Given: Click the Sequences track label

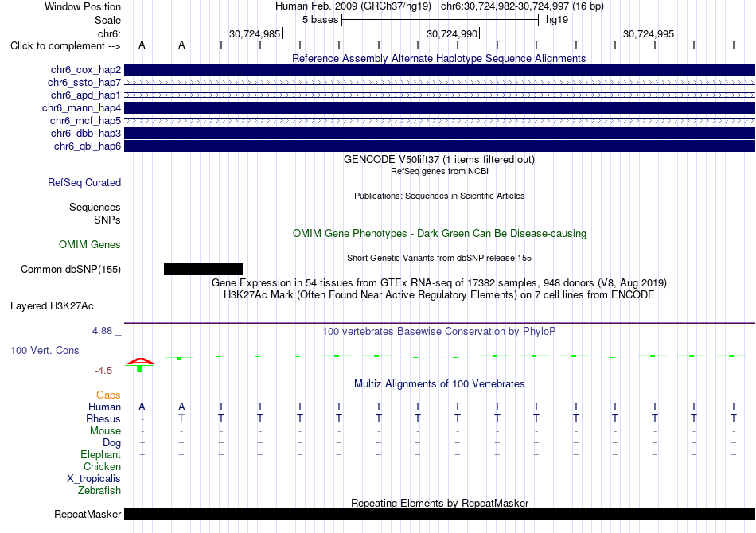Looking at the screenshot, I should tap(95, 207).
